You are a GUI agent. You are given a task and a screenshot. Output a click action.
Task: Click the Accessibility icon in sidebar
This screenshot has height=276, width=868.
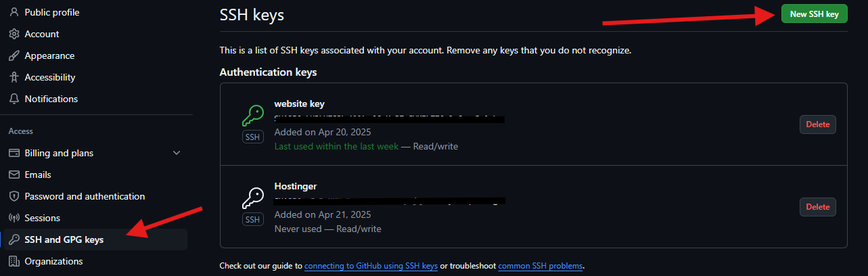[14, 77]
